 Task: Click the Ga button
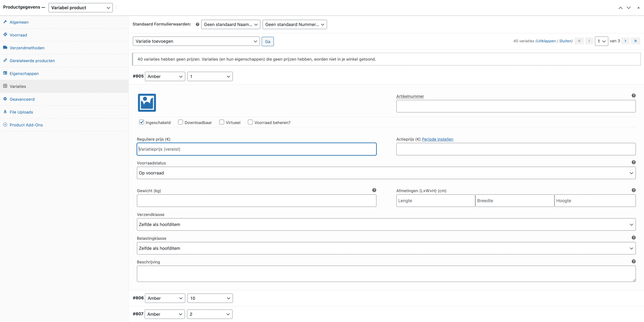point(267,41)
